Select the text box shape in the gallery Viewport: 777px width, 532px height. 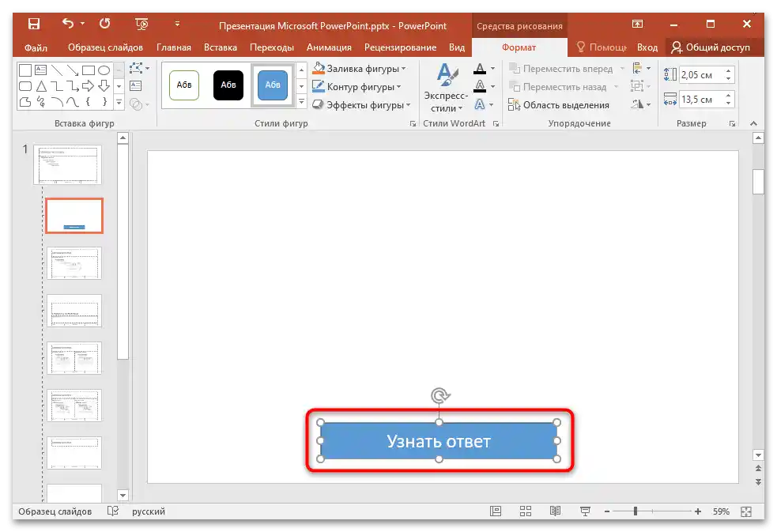point(40,70)
